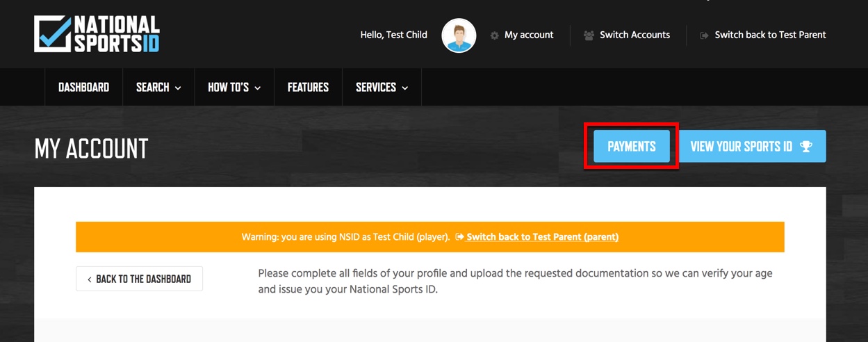Click the My Account page heading

(91, 149)
